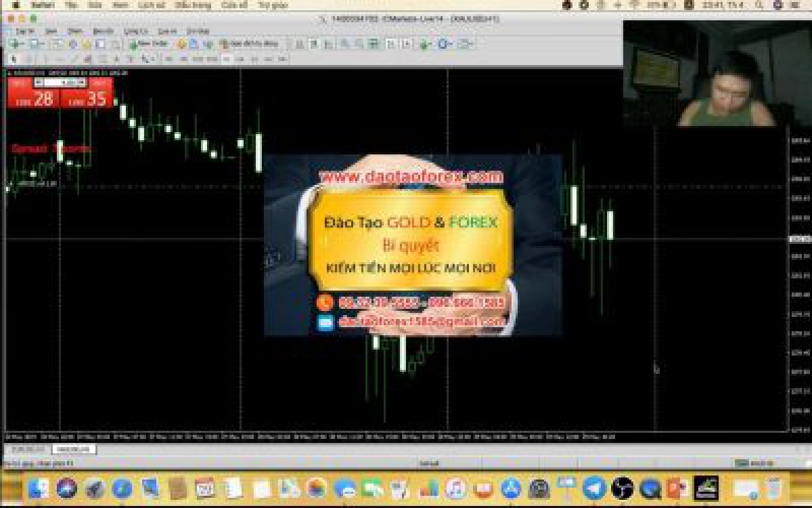Open Photos from the Dock
Screen dimensions: 812x508
(316, 488)
